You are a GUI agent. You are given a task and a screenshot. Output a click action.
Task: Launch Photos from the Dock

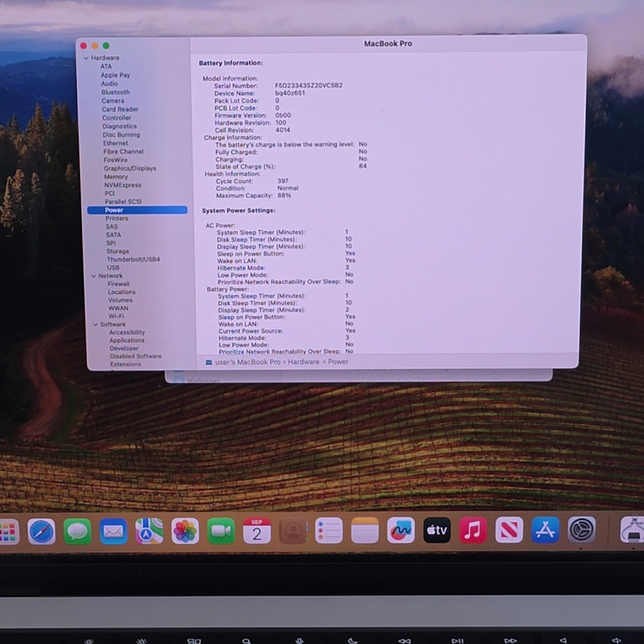[x=185, y=532]
